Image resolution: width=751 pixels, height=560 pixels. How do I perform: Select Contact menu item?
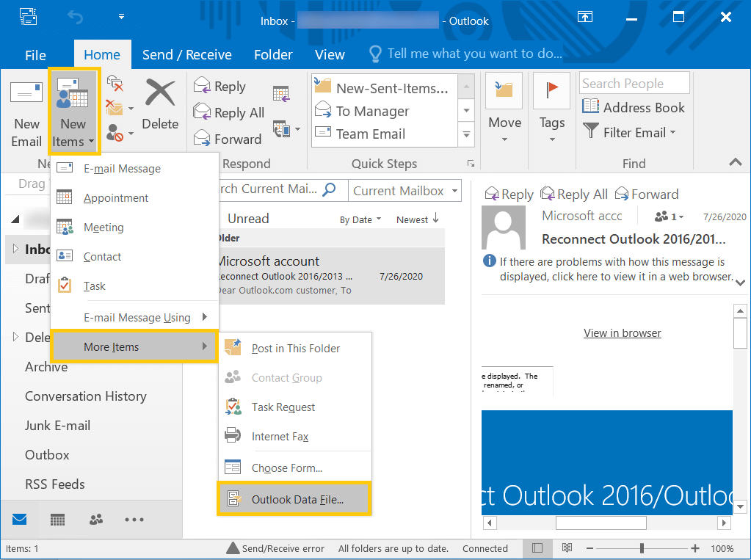(x=134, y=256)
